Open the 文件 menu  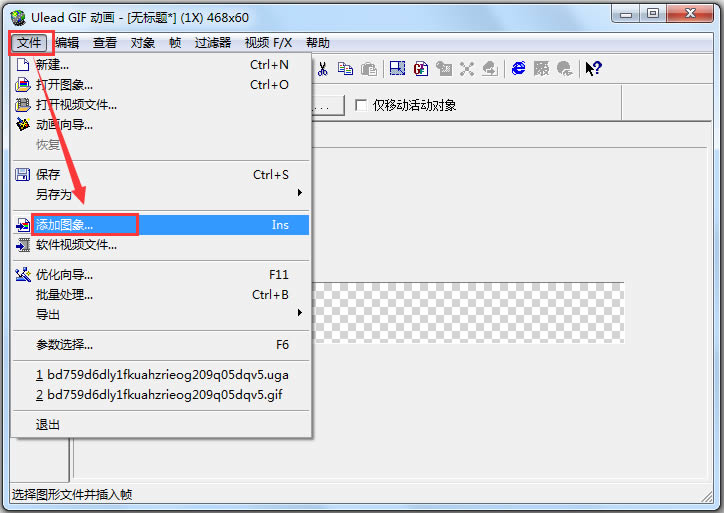click(30, 43)
